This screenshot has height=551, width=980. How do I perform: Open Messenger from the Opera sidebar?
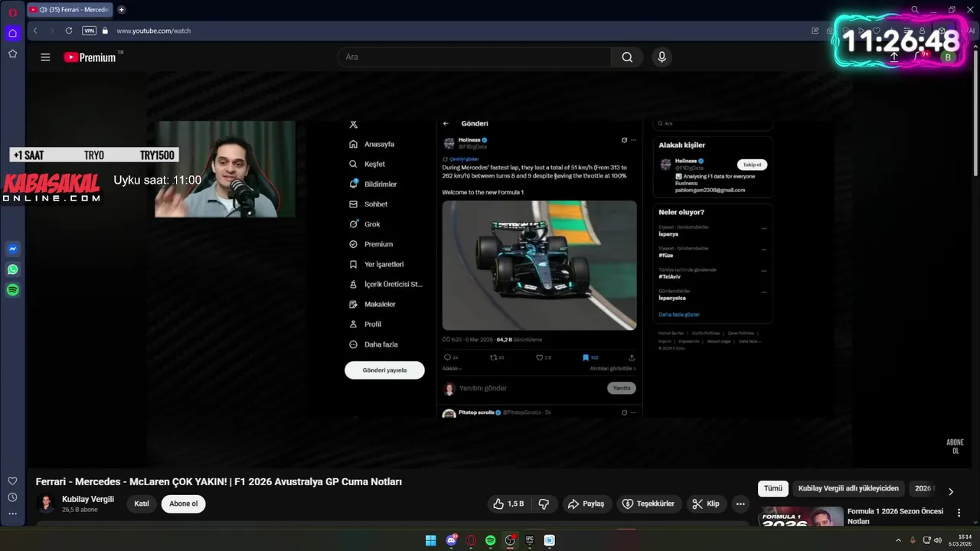12,249
